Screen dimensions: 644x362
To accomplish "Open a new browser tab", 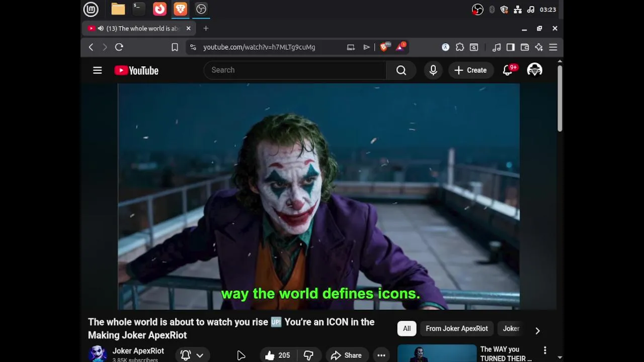I will tap(206, 29).
